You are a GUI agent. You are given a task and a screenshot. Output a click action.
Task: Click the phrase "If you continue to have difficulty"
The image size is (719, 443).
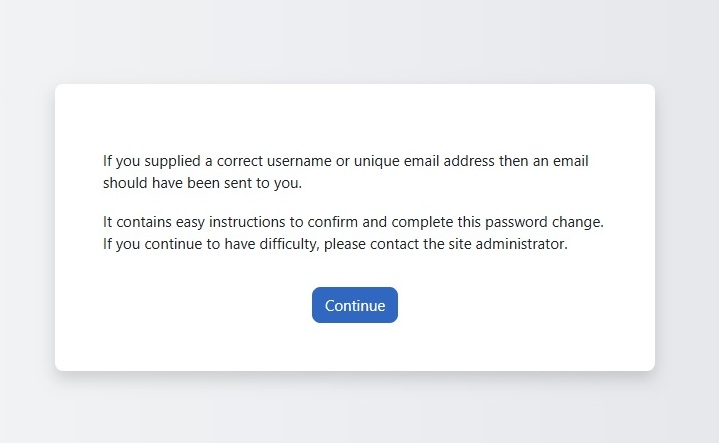tap(209, 244)
